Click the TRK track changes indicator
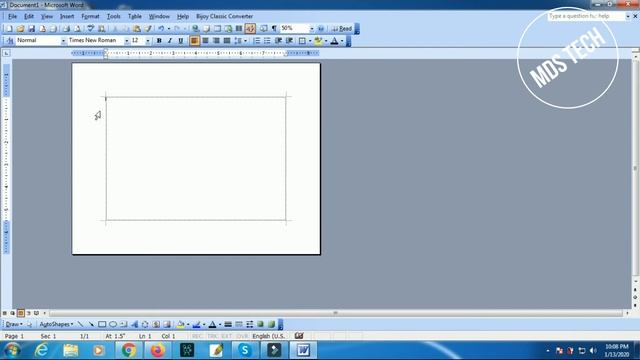Viewport: 640px width, 360px height. click(x=212, y=336)
